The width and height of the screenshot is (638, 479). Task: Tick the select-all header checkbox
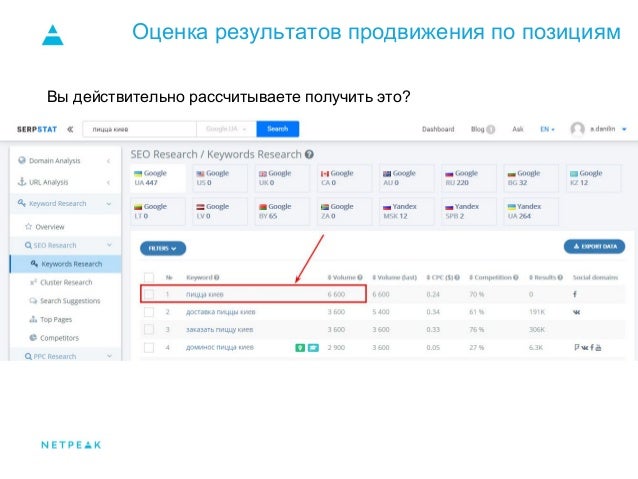click(x=149, y=277)
